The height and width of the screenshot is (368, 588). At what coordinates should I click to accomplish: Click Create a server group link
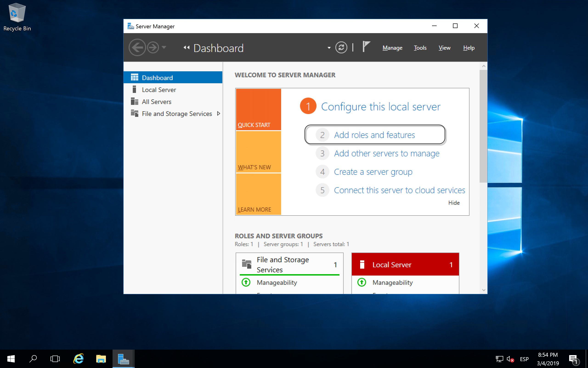click(x=373, y=172)
